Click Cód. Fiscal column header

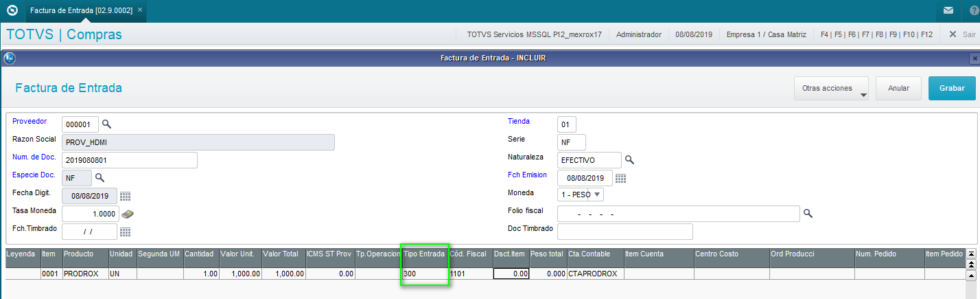pyautogui.click(x=470, y=258)
